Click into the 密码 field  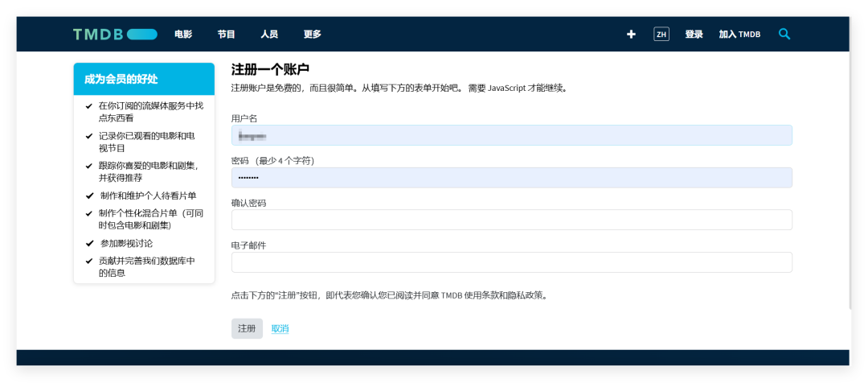coord(511,177)
